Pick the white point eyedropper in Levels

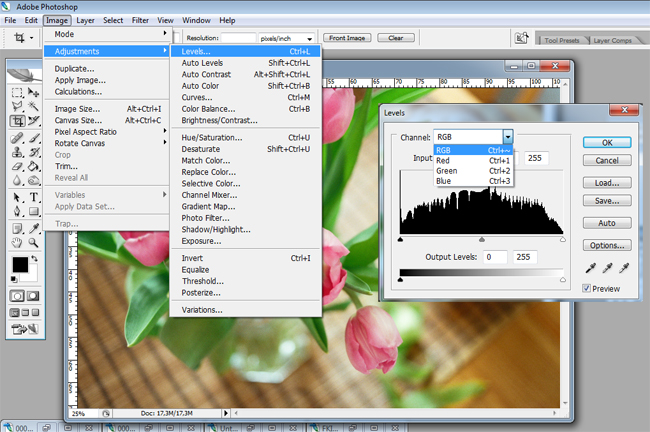click(x=625, y=268)
